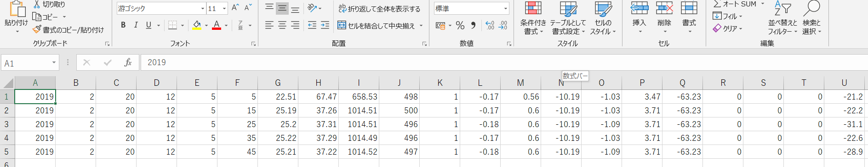868x167 pixels.
Task: Click the Format Painter brush icon
Action: coord(37,29)
